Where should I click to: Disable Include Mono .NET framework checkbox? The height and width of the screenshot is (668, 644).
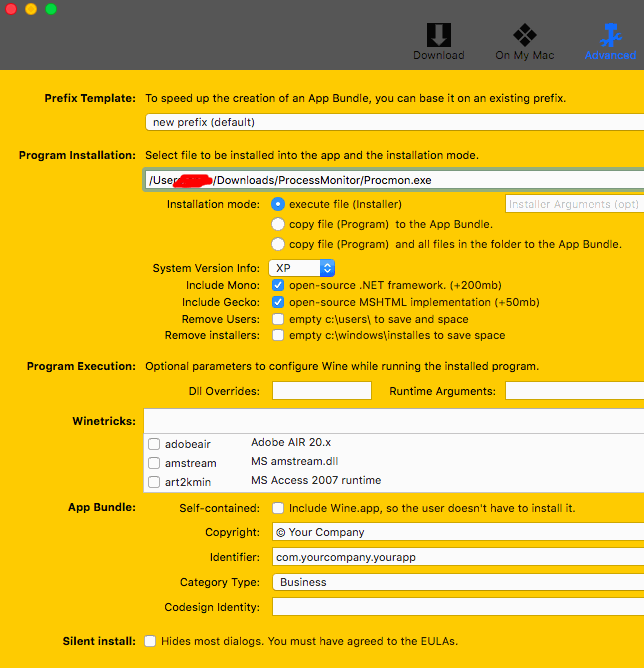click(x=278, y=285)
